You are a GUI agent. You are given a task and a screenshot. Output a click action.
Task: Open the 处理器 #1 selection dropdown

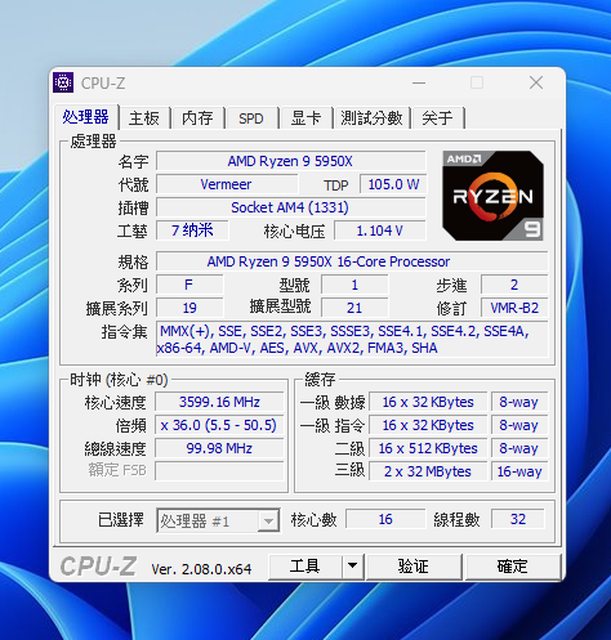(218, 520)
